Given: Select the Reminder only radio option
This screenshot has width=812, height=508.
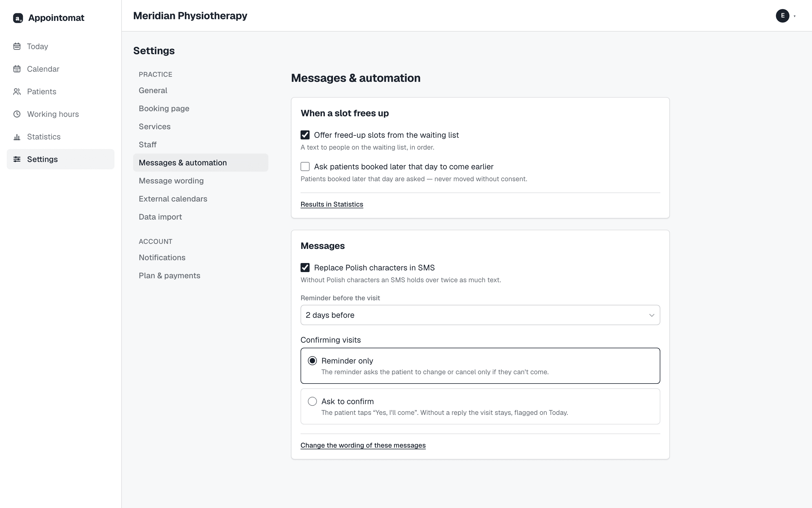Looking at the screenshot, I should tap(312, 361).
